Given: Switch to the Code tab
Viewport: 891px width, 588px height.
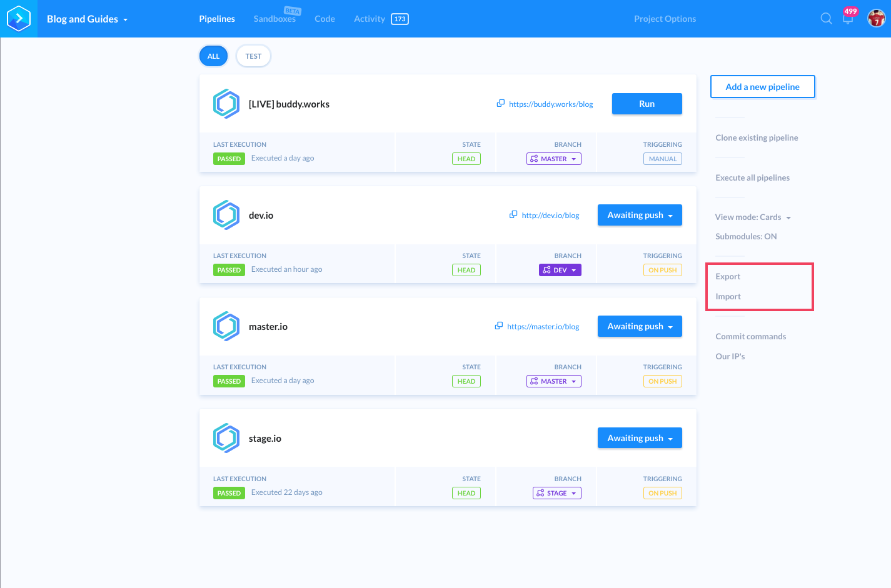Looking at the screenshot, I should [325, 19].
